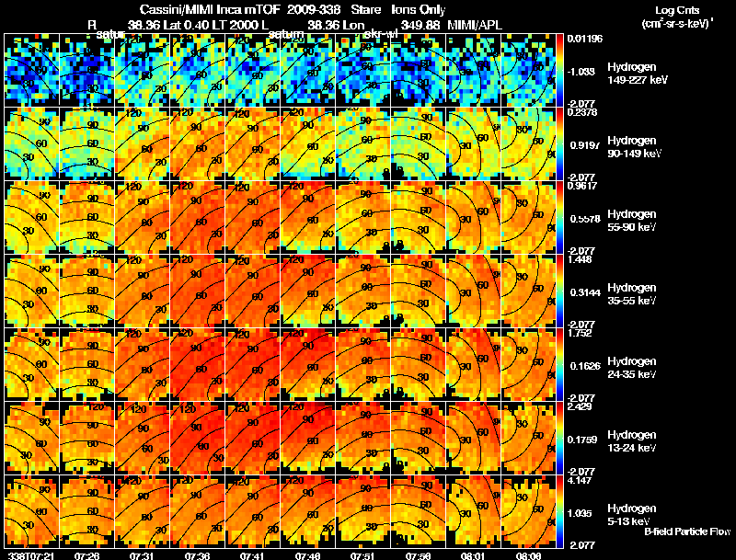Image resolution: width=736 pixels, height=560 pixels.
Task: Click the 0.1759 color scale value
Action: pos(582,440)
